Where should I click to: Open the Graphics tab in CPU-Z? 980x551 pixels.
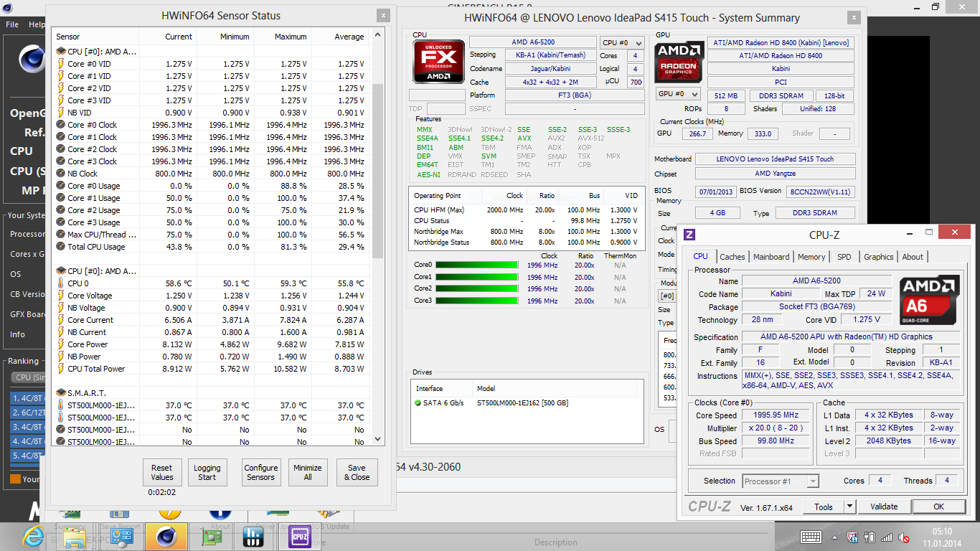pyautogui.click(x=878, y=257)
